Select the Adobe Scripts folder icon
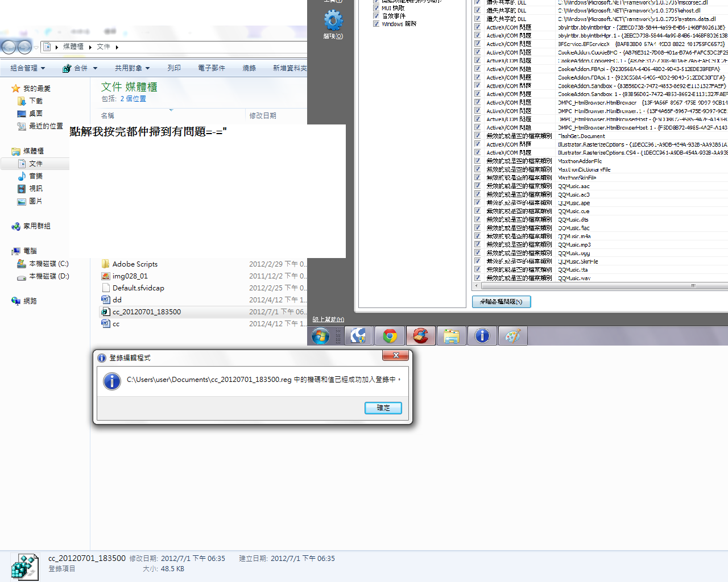The width and height of the screenshot is (728, 582). click(x=105, y=264)
